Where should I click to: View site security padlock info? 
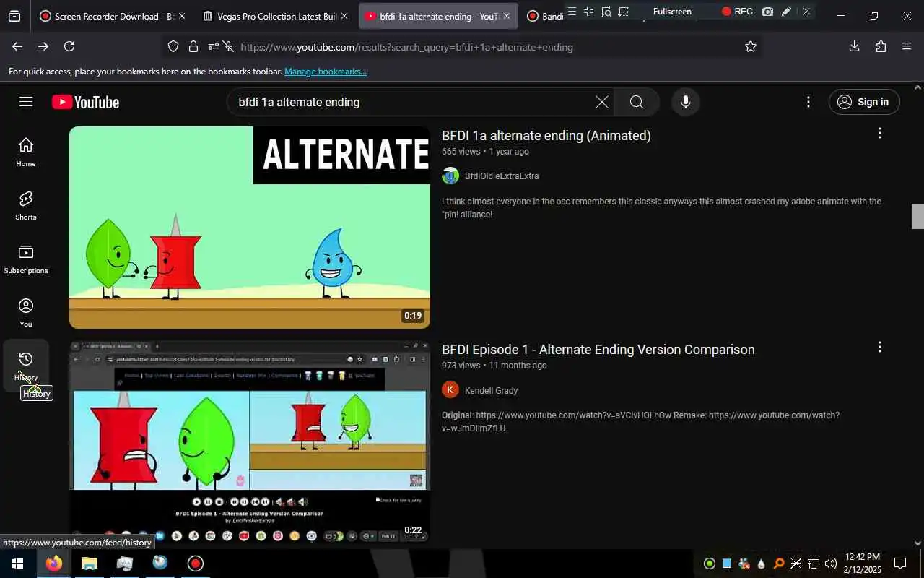193,46
